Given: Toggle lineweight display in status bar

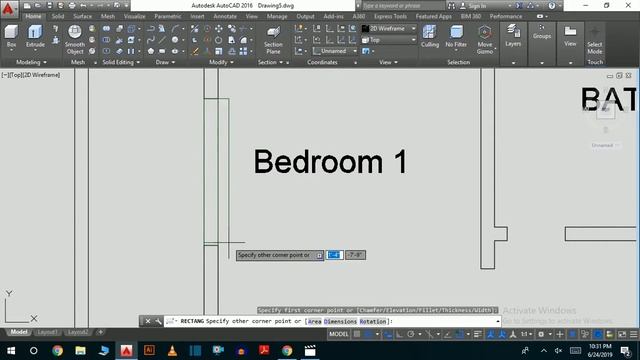Looking at the screenshot, I should 477,334.
